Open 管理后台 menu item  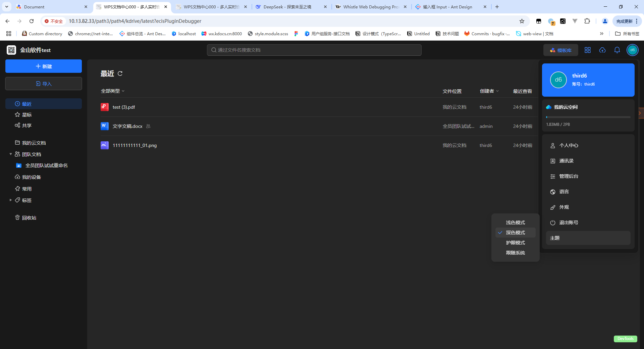pyautogui.click(x=588, y=176)
